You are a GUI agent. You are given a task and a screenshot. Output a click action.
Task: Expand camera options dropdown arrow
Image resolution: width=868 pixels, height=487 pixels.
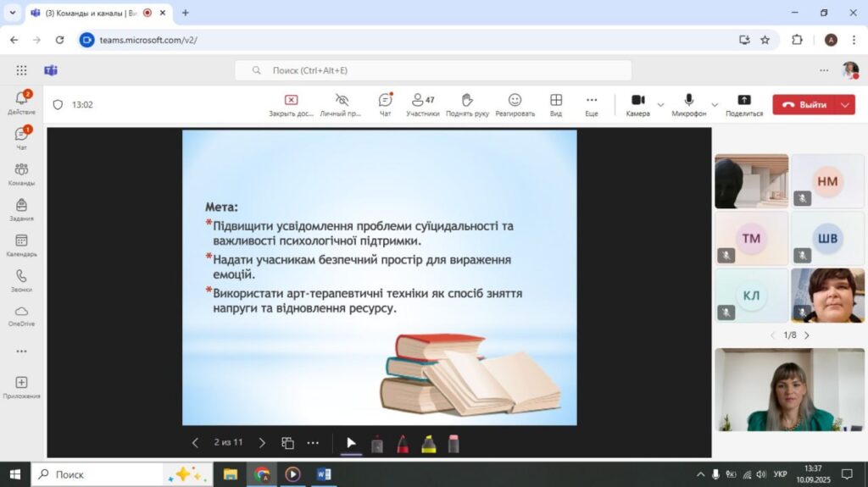pos(660,105)
